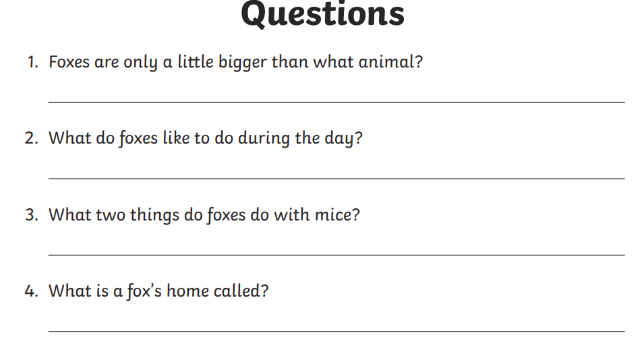Select the number "2." list marker
The width and height of the screenshot is (644, 339).
pos(32,138)
